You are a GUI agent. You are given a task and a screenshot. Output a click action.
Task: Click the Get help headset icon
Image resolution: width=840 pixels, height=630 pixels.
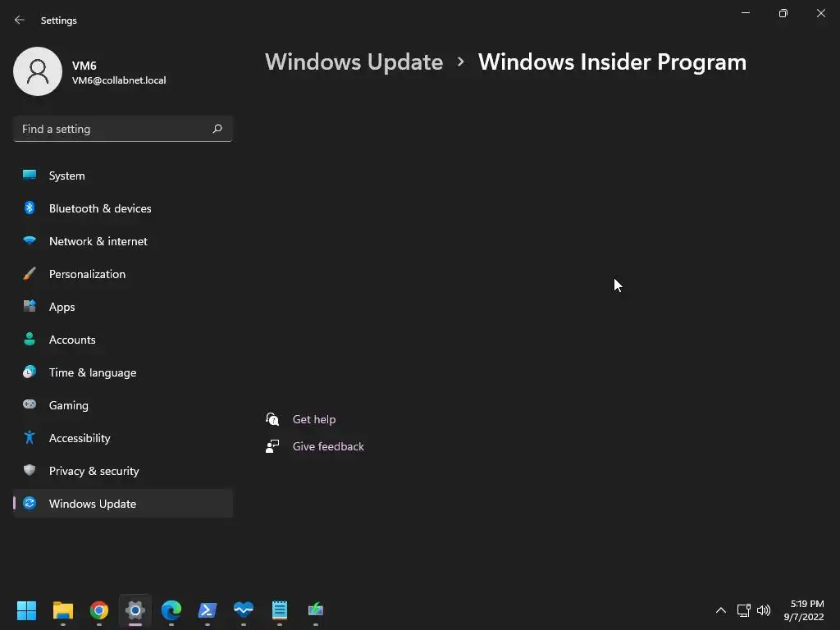click(272, 419)
